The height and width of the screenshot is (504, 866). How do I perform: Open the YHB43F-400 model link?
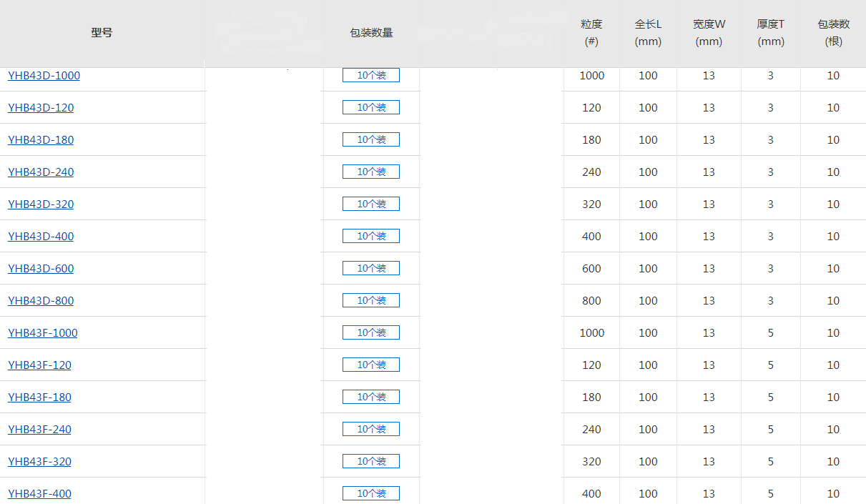click(39, 494)
